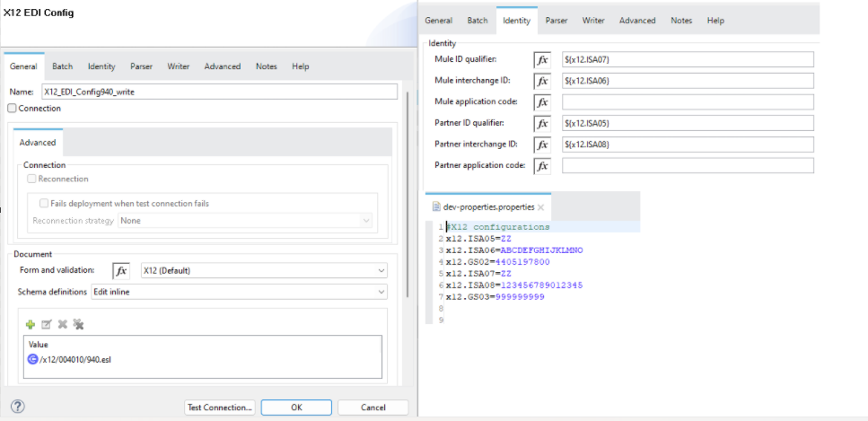This screenshot has width=868, height=421.
Task: Click fx button for Mule ID qualifier
Action: (542, 60)
